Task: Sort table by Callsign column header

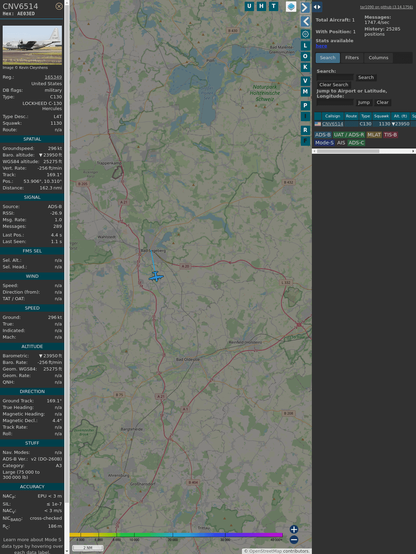Action: (x=333, y=116)
